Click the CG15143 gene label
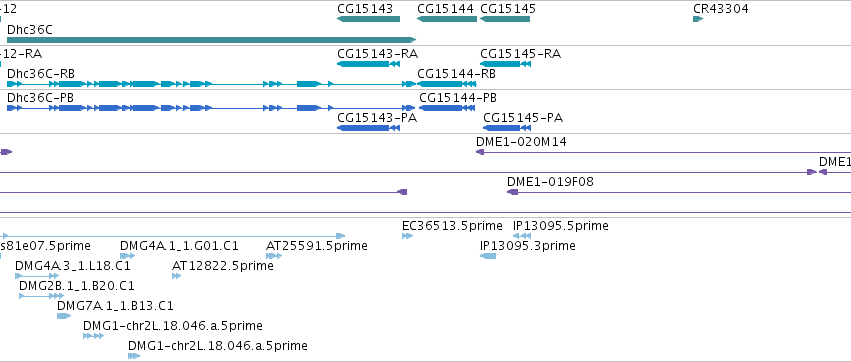The height and width of the screenshot is (362, 851). (365, 9)
